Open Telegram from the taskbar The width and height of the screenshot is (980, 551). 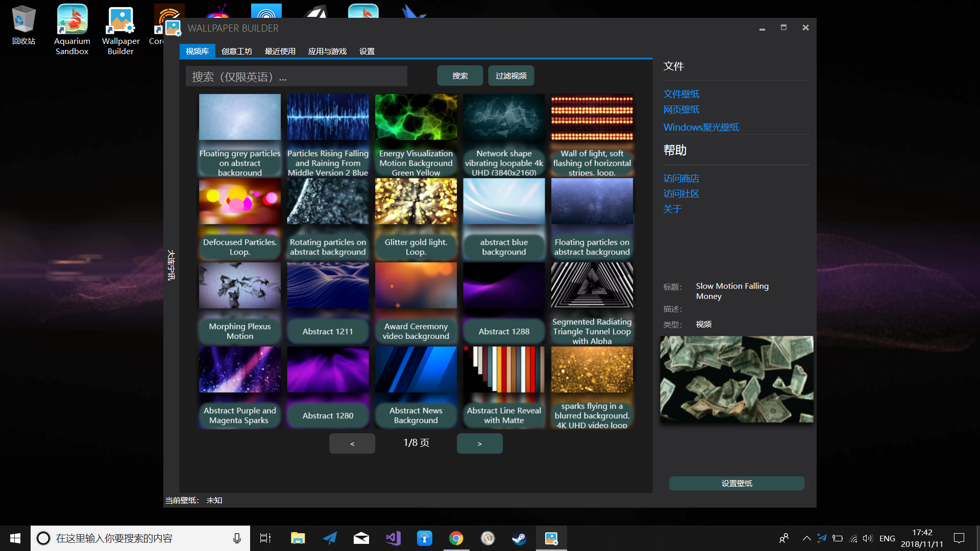329,538
